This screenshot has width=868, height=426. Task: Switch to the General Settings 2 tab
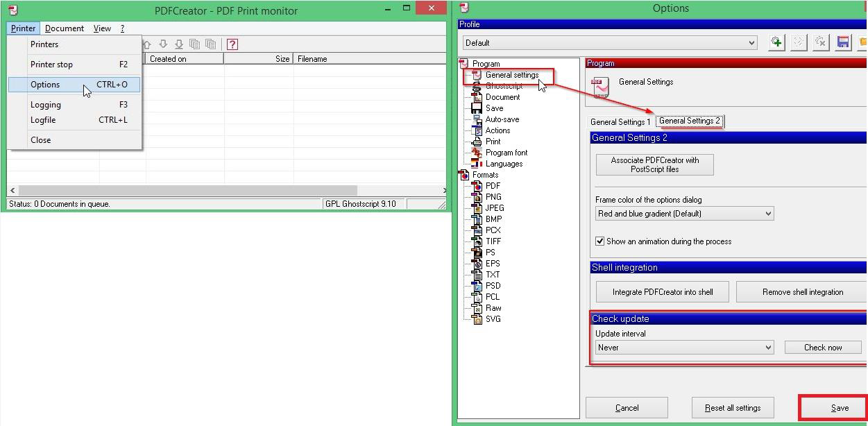690,121
